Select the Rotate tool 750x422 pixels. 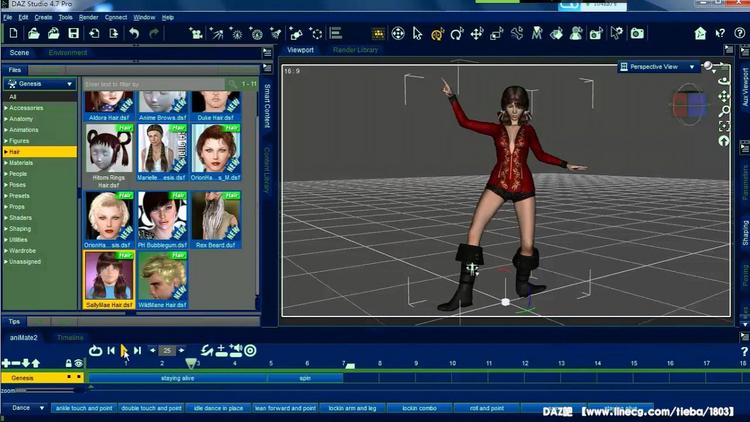click(457, 33)
